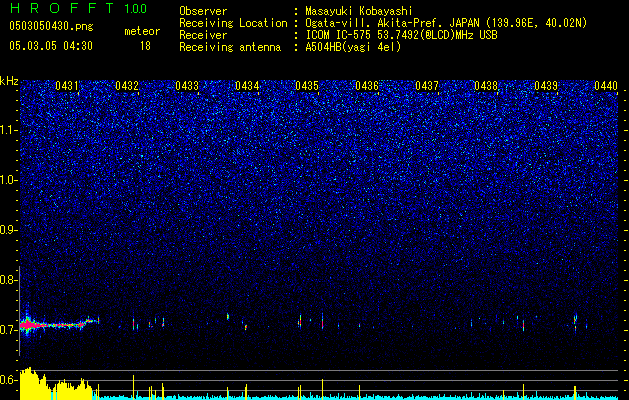The image size is (629, 400).
Task: Click the 'meteor' label
Action: tap(142, 31)
